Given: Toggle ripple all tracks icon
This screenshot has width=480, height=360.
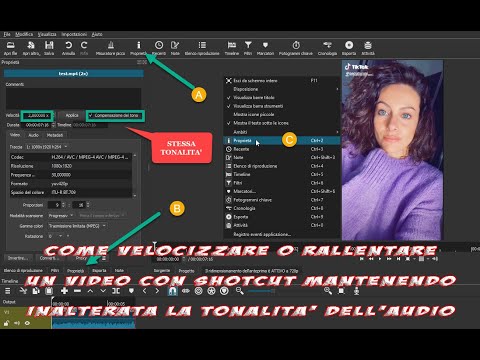Looking at the screenshot, I should [x=211, y=291].
